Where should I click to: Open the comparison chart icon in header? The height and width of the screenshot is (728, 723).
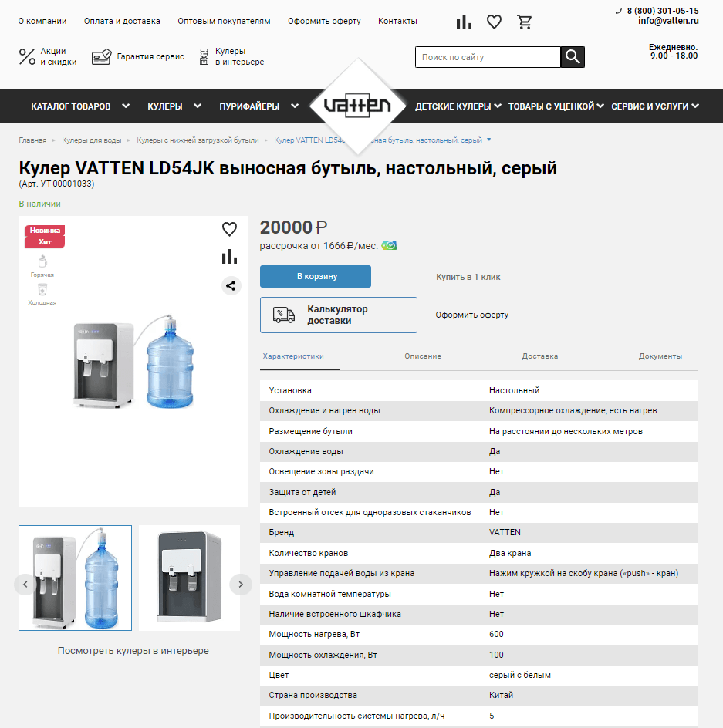pos(464,22)
